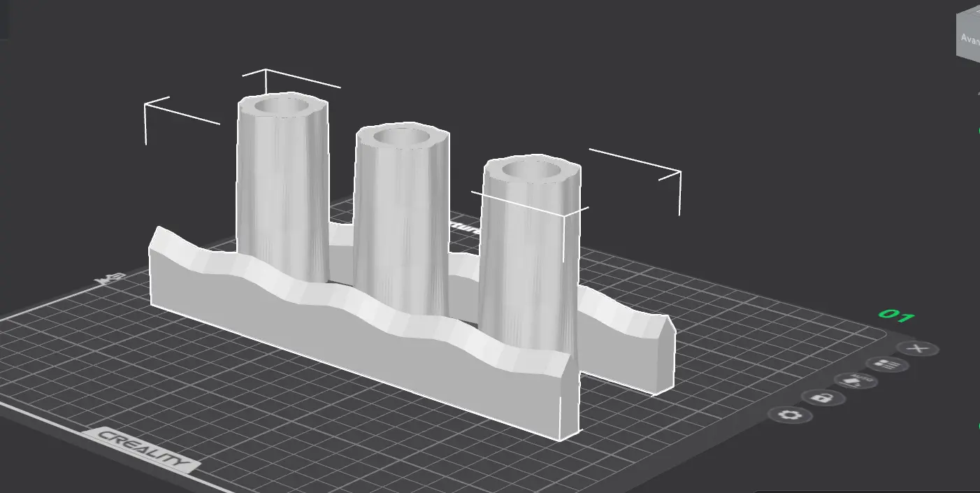Select the leftmost cylinder model
This screenshot has height=493, width=980.
click(282, 189)
